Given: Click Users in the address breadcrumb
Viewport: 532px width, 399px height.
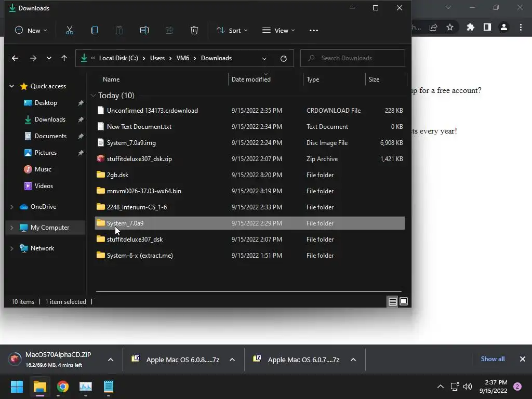Looking at the screenshot, I should point(157,58).
